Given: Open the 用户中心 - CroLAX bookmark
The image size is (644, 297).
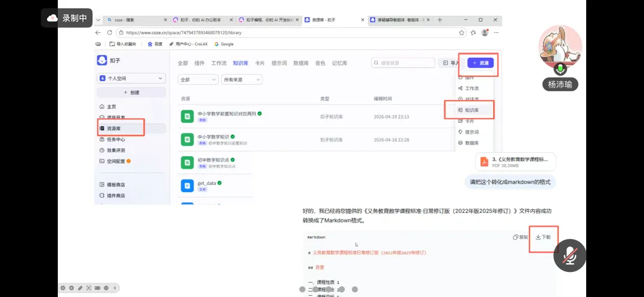Looking at the screenshot, I should (x=190, y=44).
